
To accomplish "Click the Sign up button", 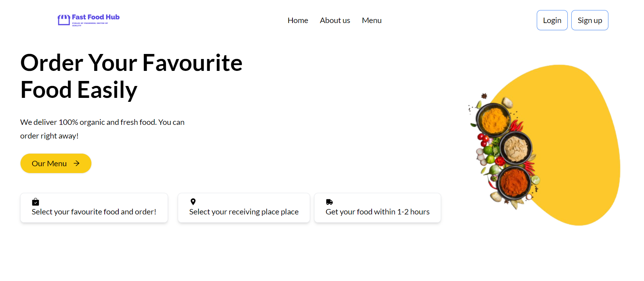I will coord(589,20).
